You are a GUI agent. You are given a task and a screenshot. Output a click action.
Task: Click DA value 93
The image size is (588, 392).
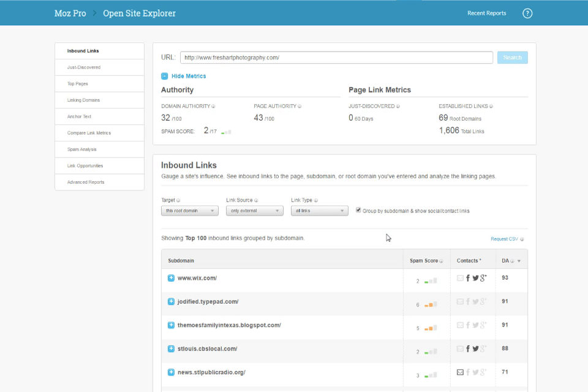pos(505,278)
